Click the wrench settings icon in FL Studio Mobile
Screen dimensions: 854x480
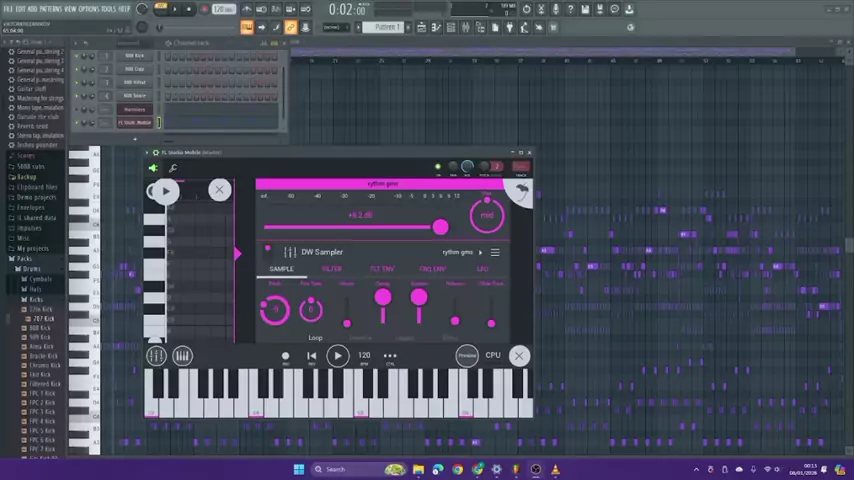tap(173, 168)
